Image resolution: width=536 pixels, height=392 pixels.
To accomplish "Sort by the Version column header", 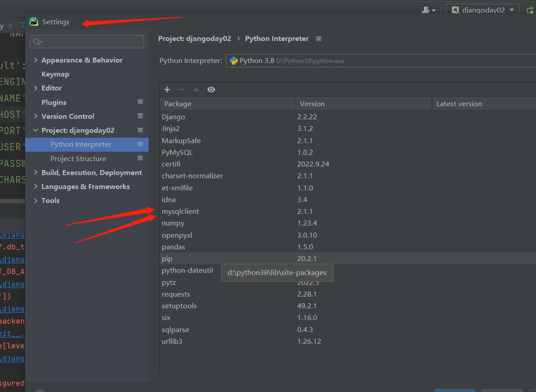I will (x=364, y=104).
